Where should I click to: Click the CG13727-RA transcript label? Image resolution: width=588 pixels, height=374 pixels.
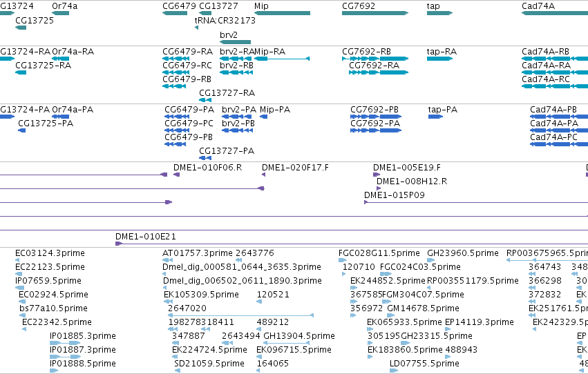click(227, 93)
